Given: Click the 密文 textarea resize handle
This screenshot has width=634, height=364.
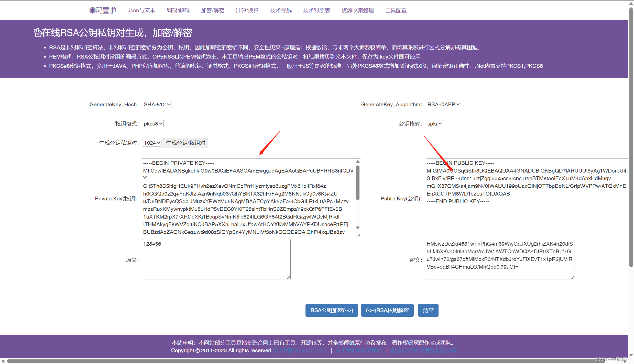Looking at the screenshot, I should click(x=572, y=277).
